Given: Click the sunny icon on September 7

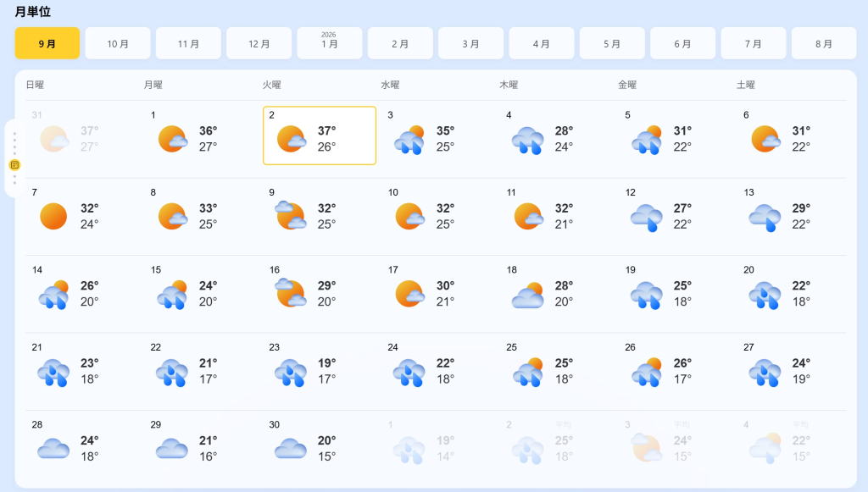Looking at the screenshot, I should pos(53,216).
